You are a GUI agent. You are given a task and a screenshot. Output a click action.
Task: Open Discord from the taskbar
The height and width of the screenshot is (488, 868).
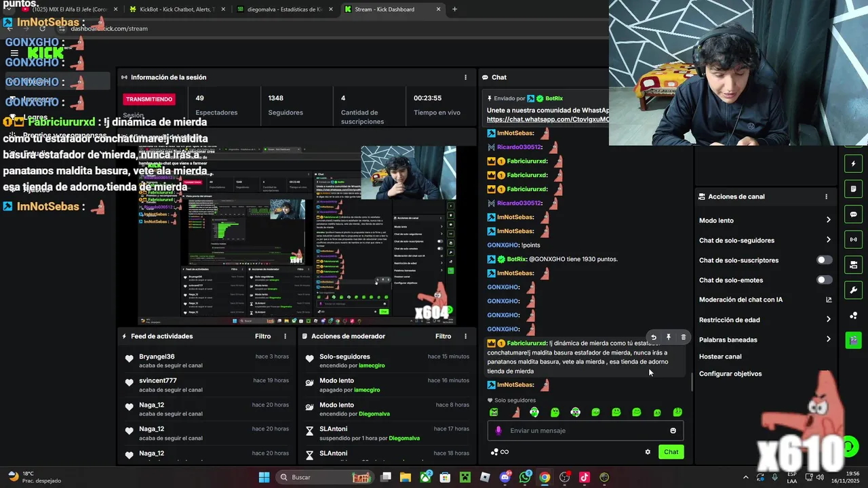pyautogui.click(x=505, y=477)
